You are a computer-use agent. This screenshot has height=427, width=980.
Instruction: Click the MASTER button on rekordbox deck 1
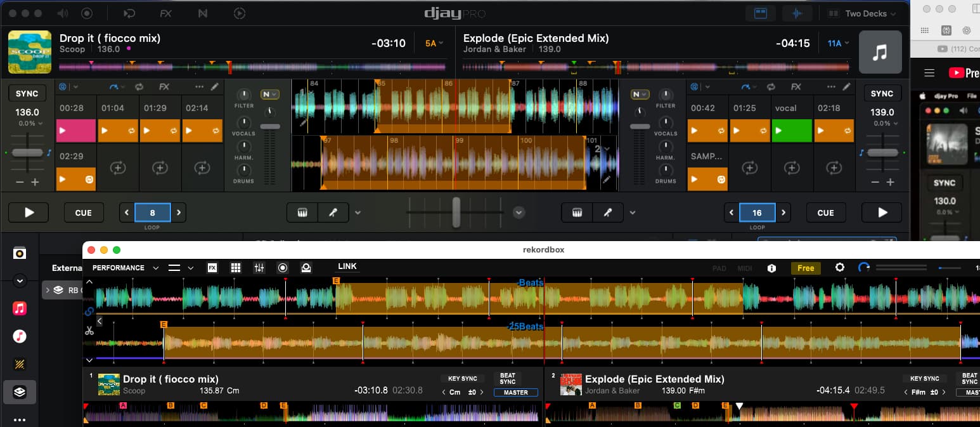516,392
